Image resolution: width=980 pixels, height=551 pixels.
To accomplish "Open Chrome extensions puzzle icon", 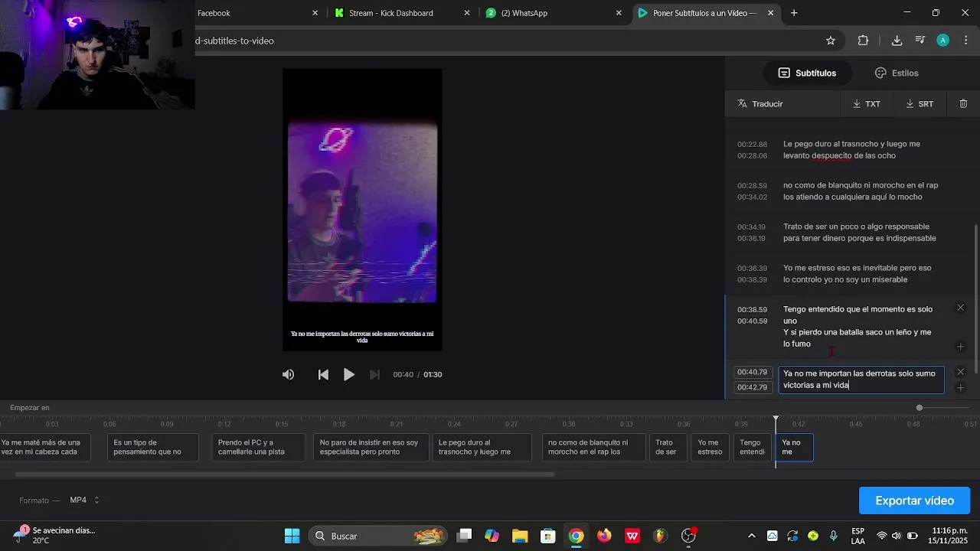I will pyautogui.click(x=863, y=41).
